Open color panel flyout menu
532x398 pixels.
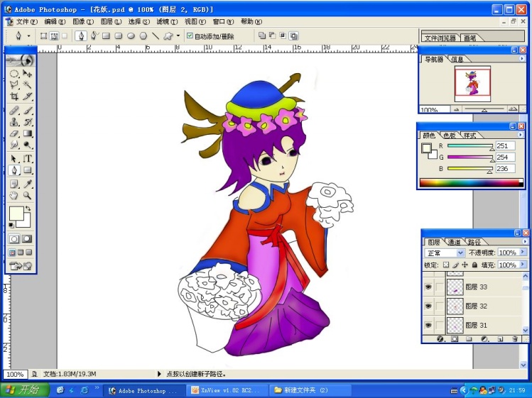[520, 135]
